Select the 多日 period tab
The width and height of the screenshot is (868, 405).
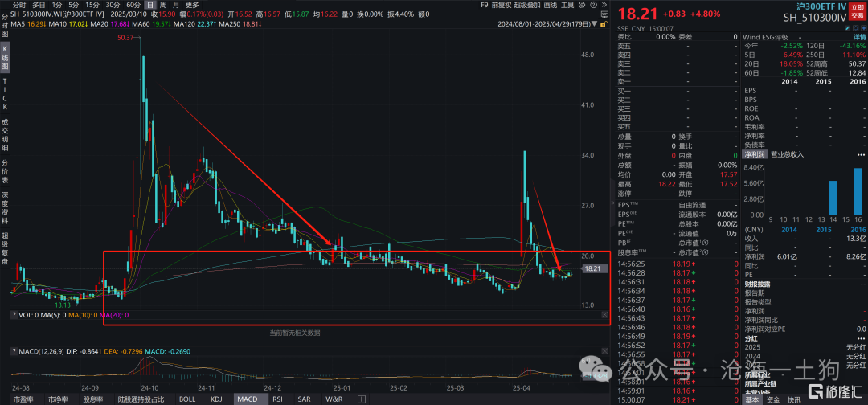click(x=39, y=5)
